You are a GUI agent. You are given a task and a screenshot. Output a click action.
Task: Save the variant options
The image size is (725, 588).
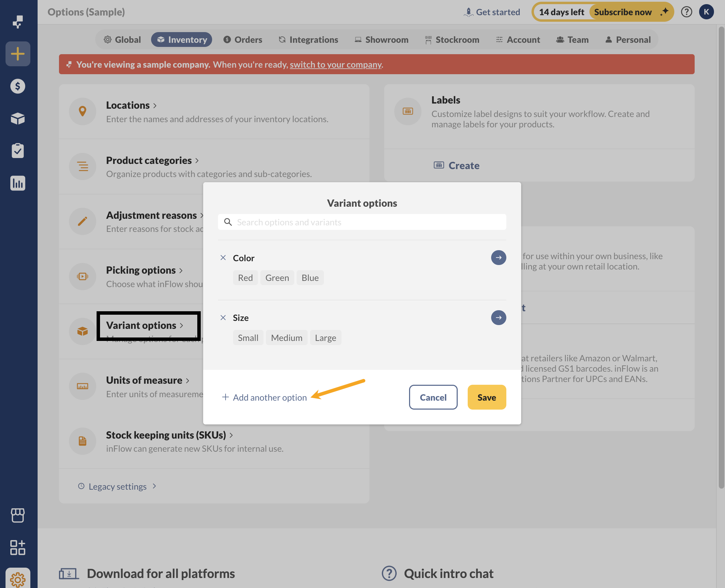point(487,397)
